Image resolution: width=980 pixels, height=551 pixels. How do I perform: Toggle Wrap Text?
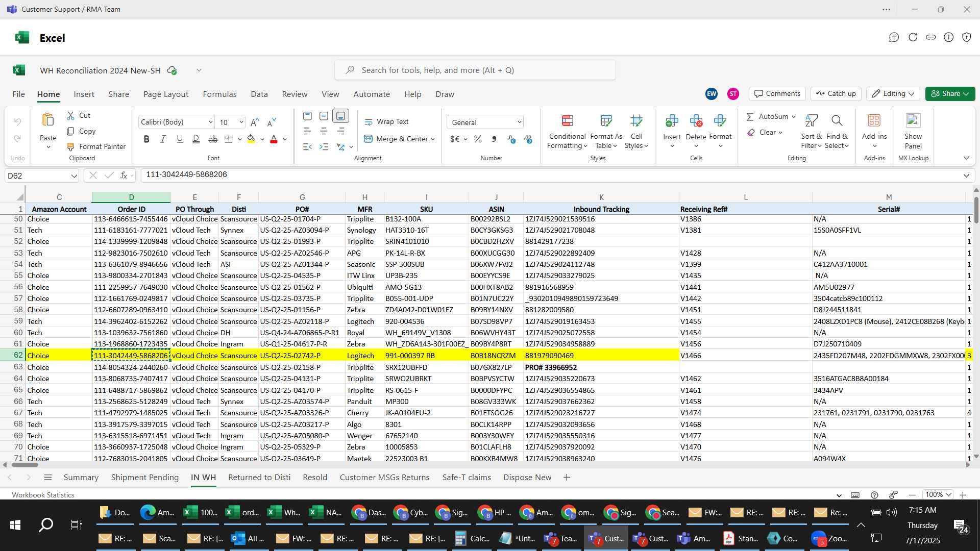pos(386,121)
